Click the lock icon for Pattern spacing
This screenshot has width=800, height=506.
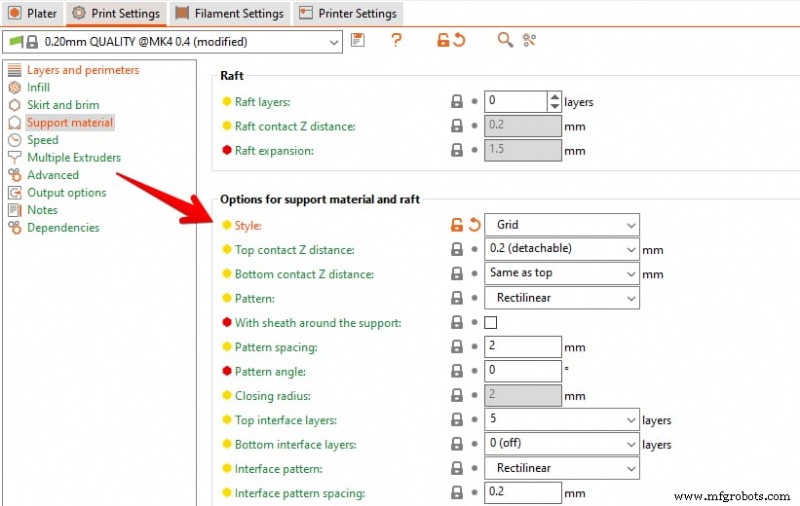pos(457,347)
